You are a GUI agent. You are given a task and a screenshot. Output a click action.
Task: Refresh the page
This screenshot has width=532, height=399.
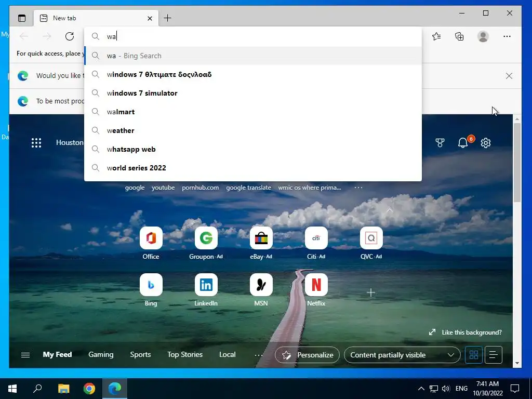[x=70, y=36]
